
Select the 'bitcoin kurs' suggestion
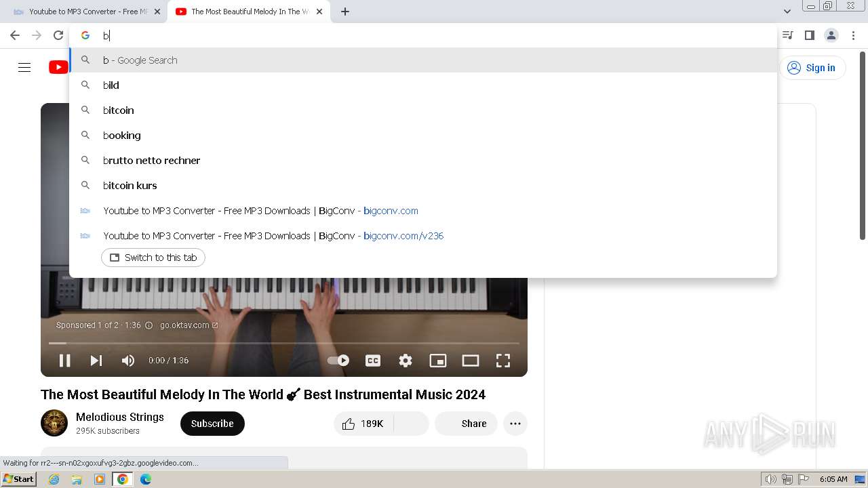coord(423,186)
